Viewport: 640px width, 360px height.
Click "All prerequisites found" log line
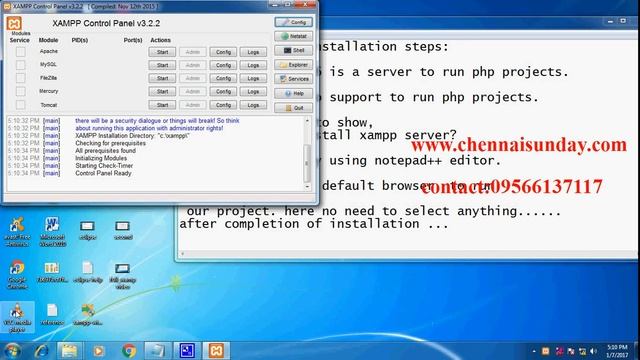coord(105,151)
